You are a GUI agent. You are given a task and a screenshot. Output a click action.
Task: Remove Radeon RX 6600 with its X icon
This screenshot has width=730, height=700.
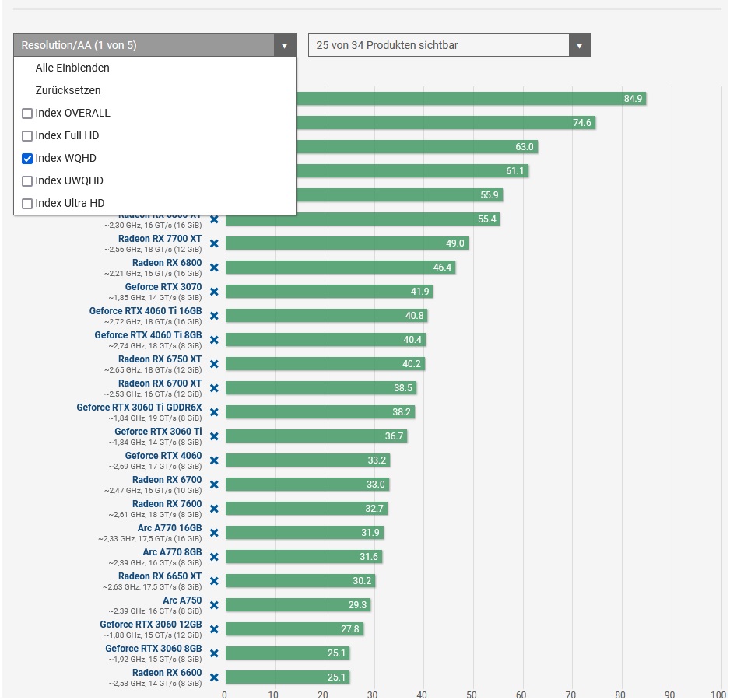pos(214,677)
